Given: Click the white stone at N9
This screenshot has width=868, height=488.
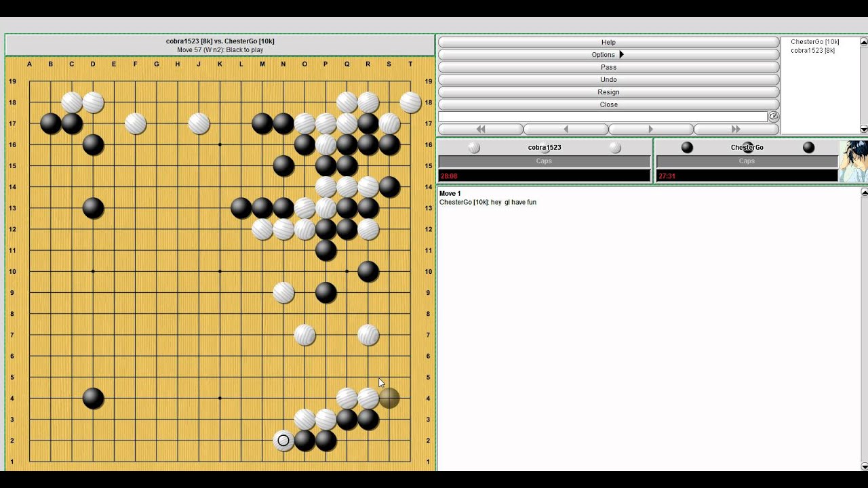Looking at the screenshot, I should 283,293.
